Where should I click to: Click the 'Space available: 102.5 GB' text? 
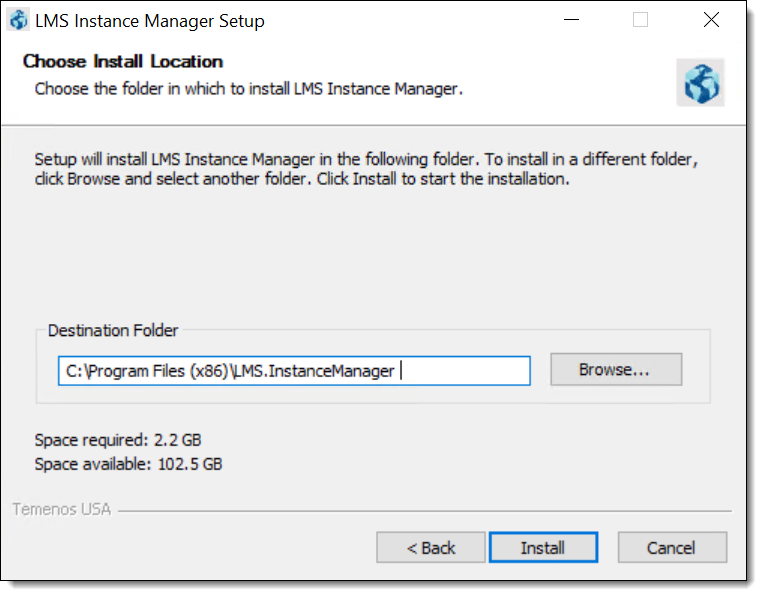128,464
